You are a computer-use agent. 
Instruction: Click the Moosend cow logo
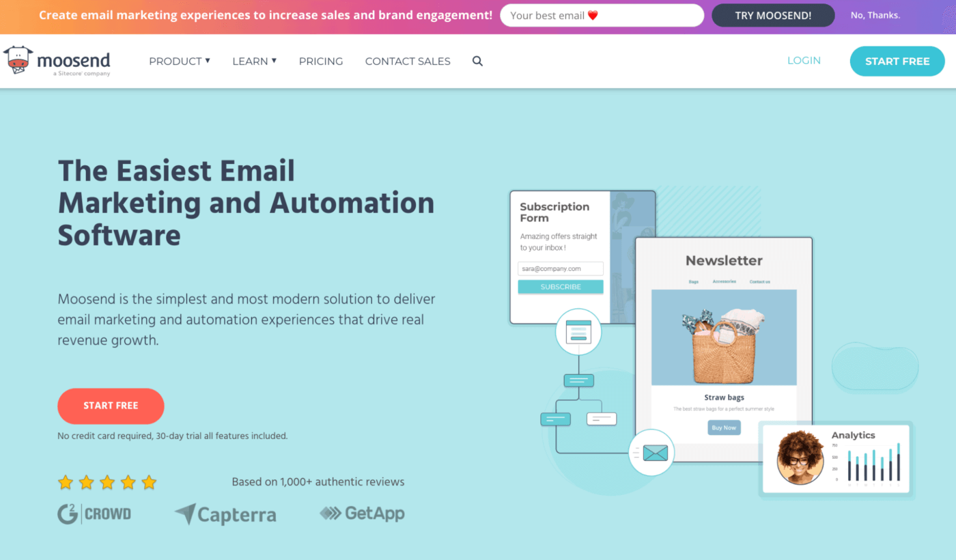click(18, 61)
